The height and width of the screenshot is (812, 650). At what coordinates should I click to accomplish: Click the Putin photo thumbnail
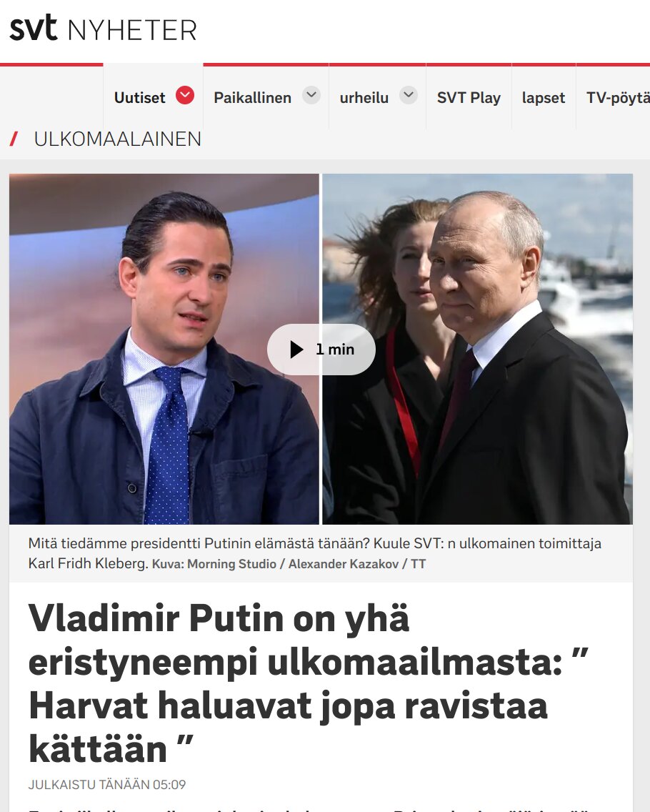coord(477,349)
